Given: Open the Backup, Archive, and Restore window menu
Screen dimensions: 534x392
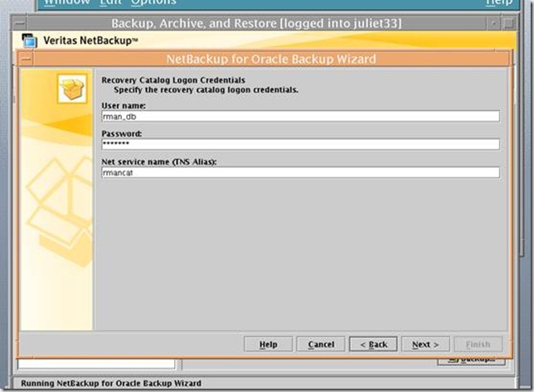Looking at the screenshot, I should point(20,23).
